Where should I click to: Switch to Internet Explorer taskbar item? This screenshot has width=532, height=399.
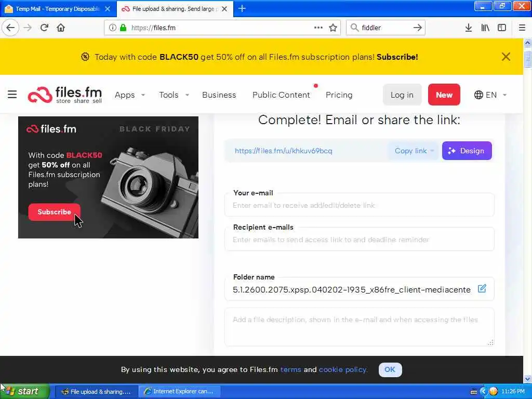pyautogui.click(x=180, y=392)
